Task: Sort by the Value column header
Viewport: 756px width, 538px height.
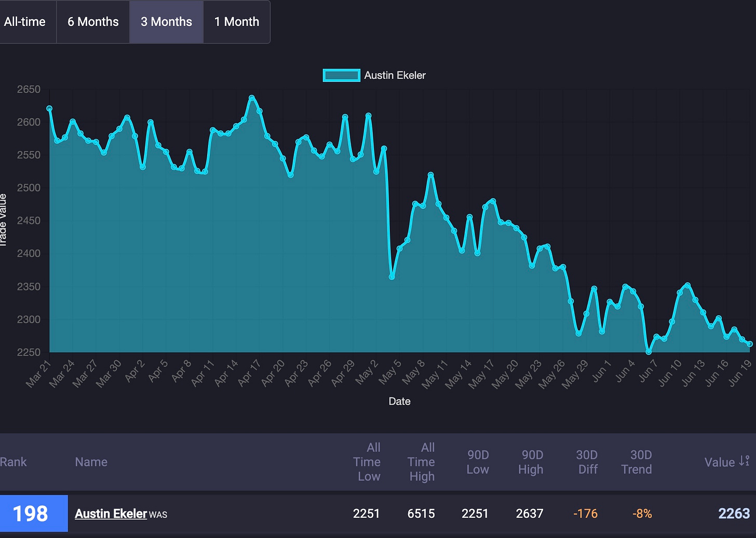Action: coord(720,462)
